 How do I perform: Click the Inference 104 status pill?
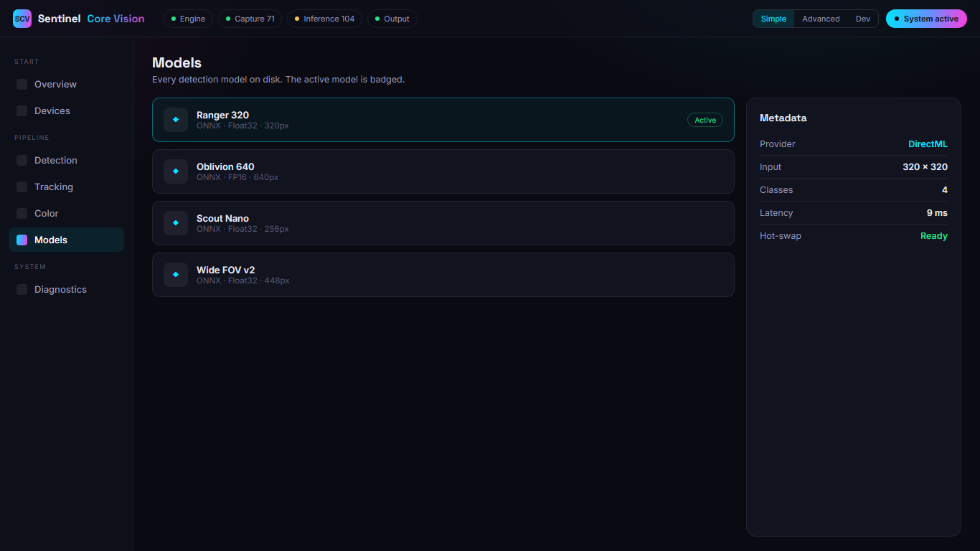pyautogui.click(x=324, y=19)
